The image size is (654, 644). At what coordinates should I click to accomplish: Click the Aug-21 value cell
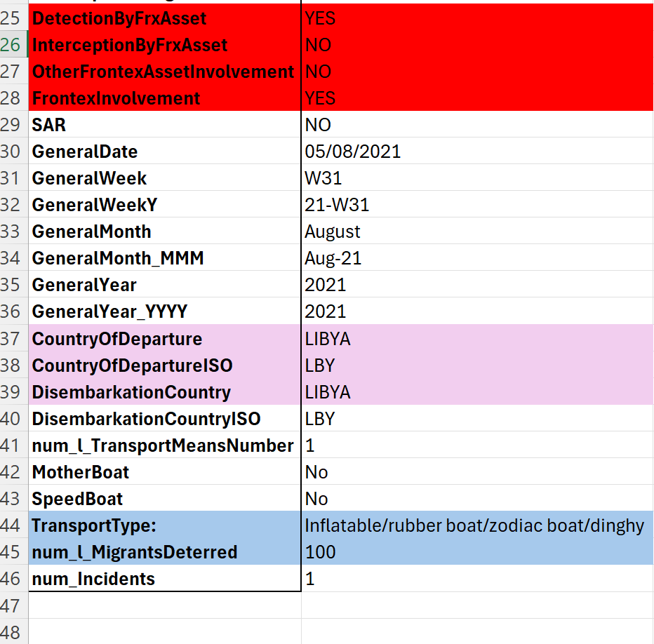(x=333, y=258)
